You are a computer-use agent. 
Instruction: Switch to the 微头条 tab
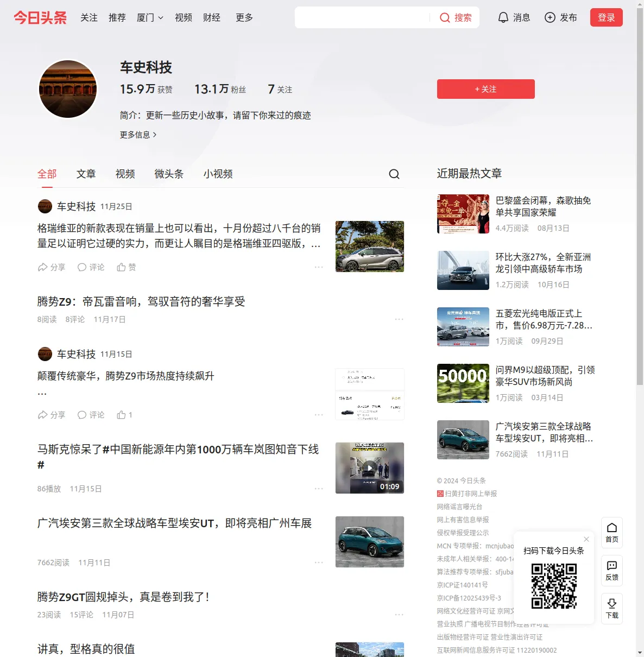click(169, 174)
